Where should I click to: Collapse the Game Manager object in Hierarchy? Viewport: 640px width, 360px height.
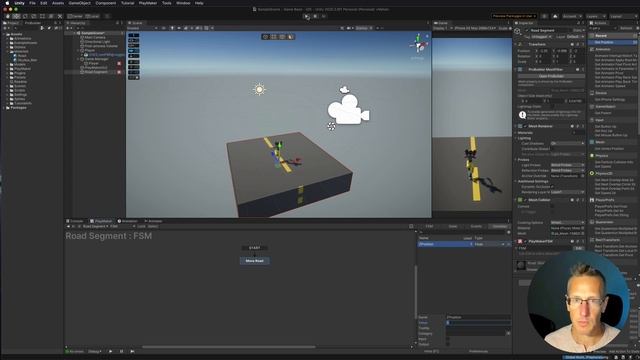click(x=78, y=59)
